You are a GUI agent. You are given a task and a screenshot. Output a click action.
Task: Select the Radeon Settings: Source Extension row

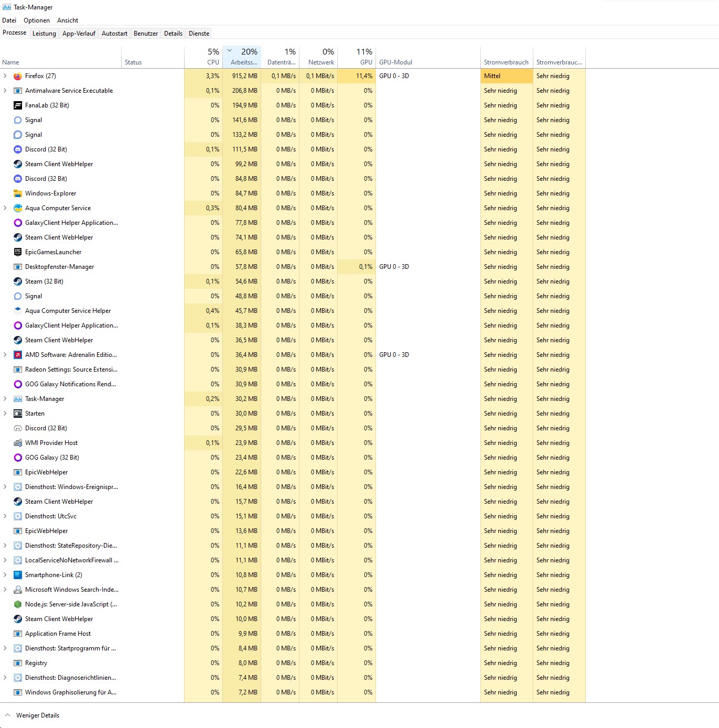tap(293, 370)
